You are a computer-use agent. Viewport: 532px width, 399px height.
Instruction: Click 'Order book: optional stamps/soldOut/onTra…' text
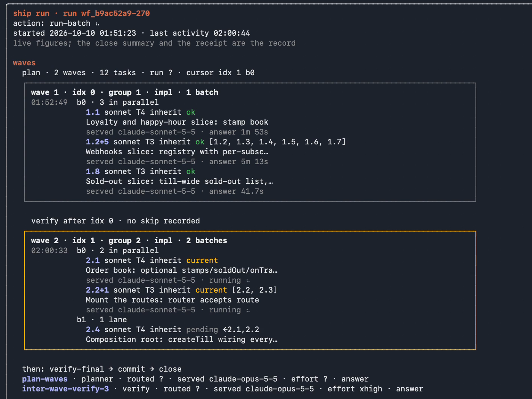pos(182,270)
